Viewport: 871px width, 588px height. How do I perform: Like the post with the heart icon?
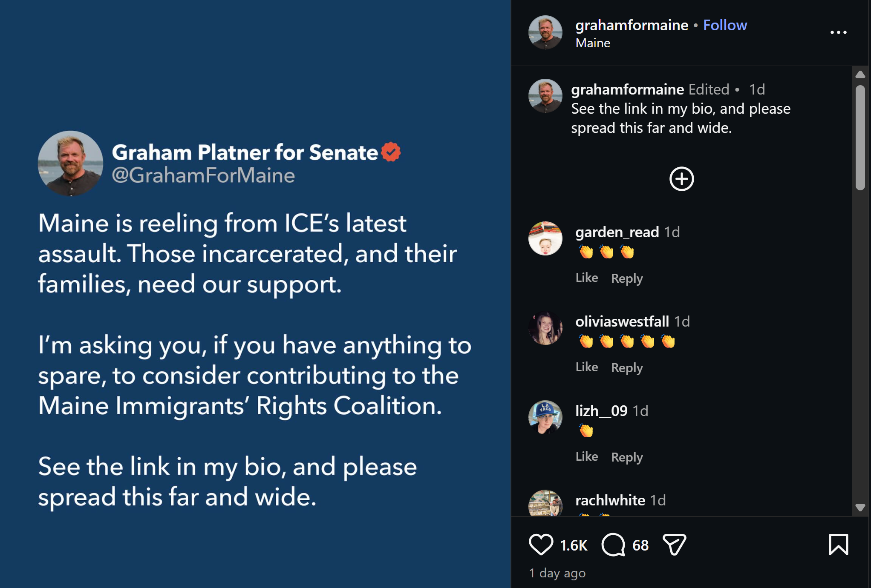point(541,545)
